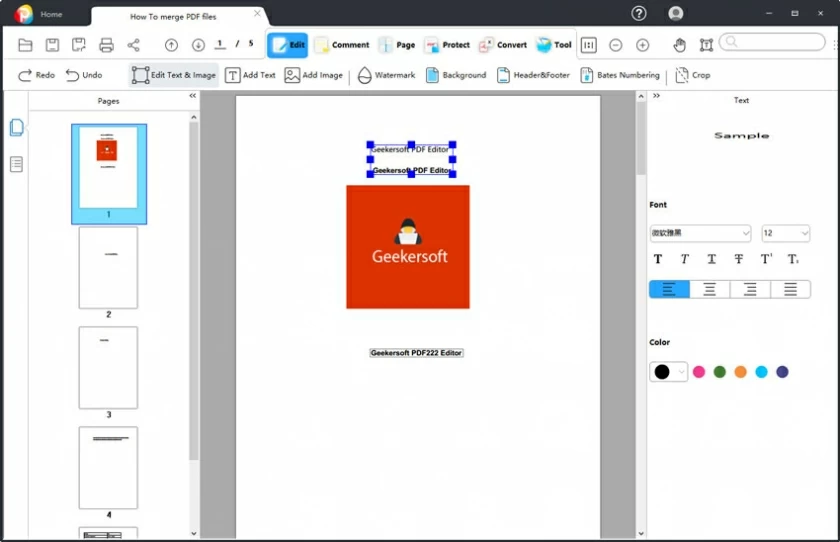
Task: Collapse the Text properties panel chevron
Action: click(x=656, y=96)
